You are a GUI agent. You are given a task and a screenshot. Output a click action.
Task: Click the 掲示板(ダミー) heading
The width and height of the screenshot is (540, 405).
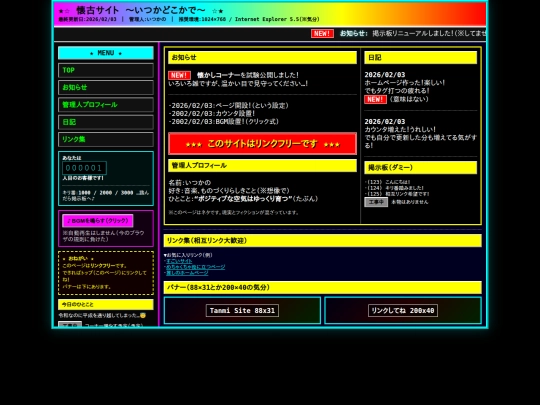click(x=420, y=168)
